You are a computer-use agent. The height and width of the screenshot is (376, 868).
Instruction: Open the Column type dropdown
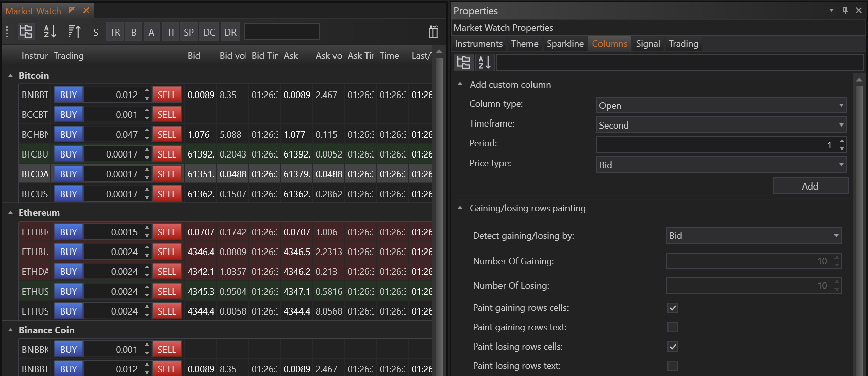click(x=721, y=105)
